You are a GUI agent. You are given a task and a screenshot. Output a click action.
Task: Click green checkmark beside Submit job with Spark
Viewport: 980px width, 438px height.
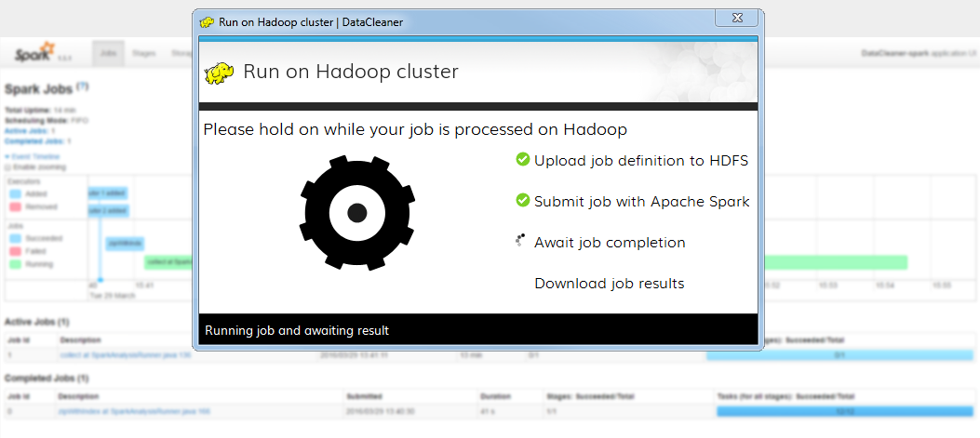522,200
